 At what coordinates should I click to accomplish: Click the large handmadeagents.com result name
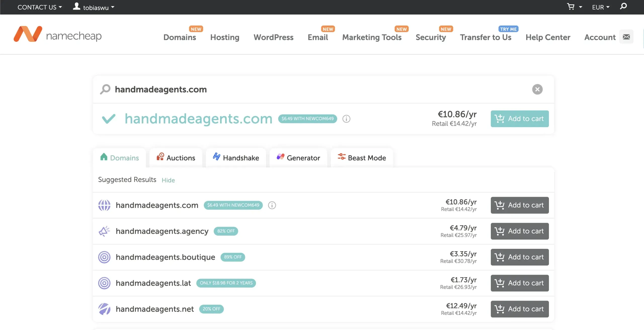[x=198, y=119]
